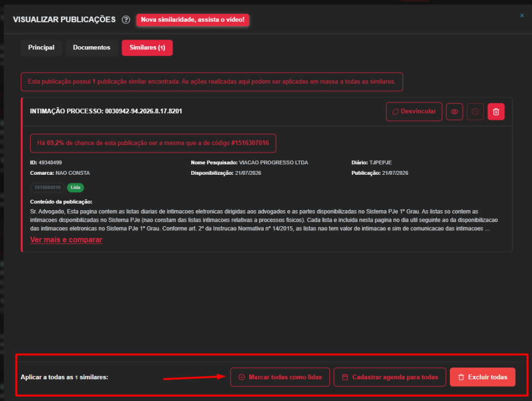532x401 pixels.
Task: Click Nome Pesquisado VIACAO PROGRESSO LTDA
Action: click(249, 163)
